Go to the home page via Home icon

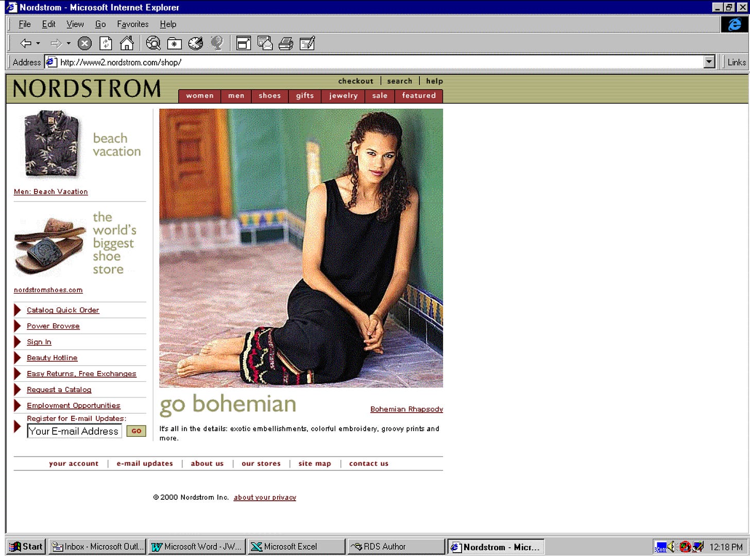point(127,43)
